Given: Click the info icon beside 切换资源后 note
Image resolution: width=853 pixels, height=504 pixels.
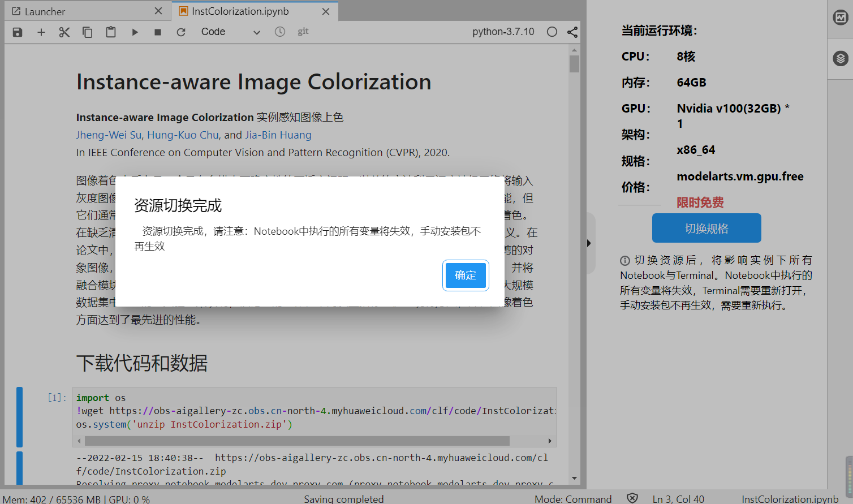Looking at the screenshot, I should click(x=625, y=261).
